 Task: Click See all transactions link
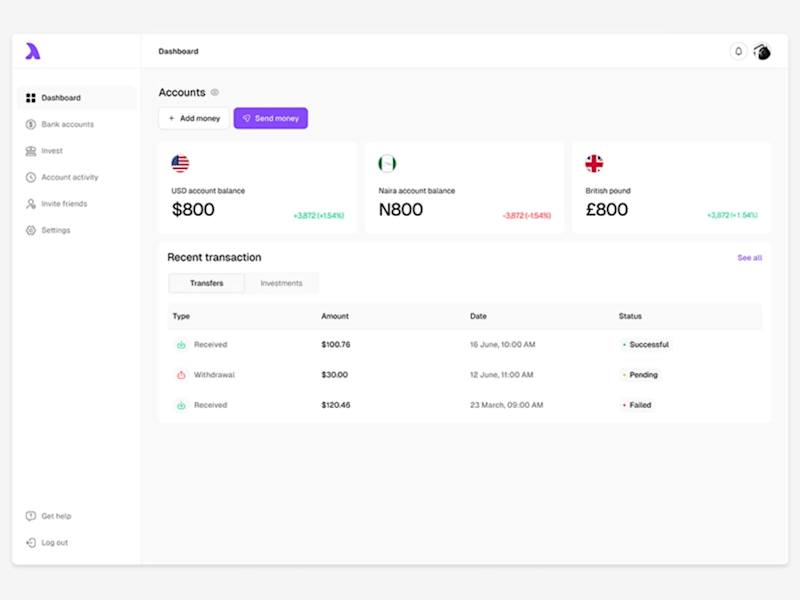click(749, 258)
